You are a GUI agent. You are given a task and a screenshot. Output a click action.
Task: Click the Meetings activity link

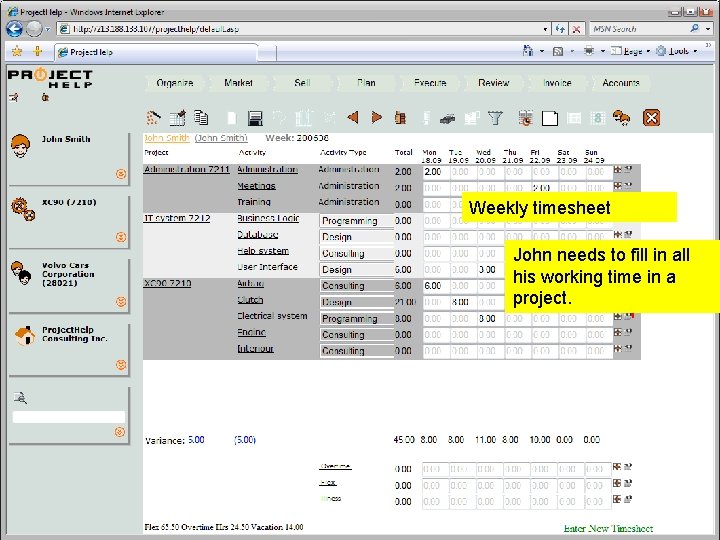click(x=256, y=186)
